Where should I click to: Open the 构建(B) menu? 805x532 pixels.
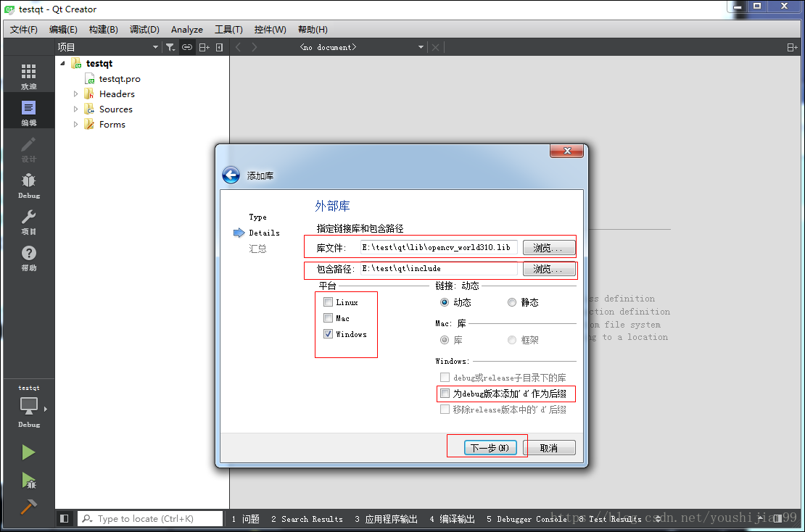[x=103, y=29]
